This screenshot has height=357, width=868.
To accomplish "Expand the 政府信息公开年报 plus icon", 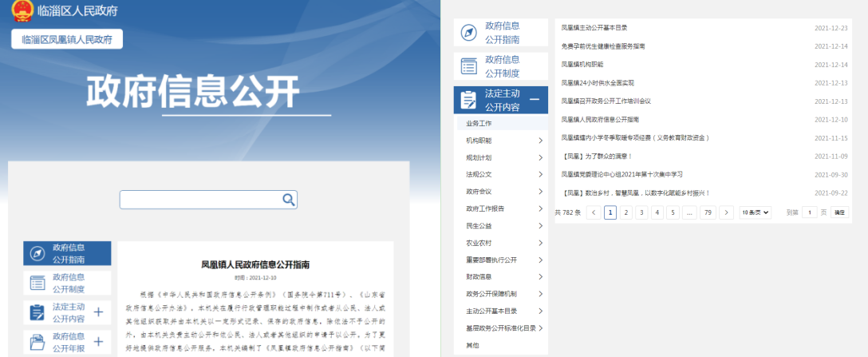I will click(x=99, y=342).
